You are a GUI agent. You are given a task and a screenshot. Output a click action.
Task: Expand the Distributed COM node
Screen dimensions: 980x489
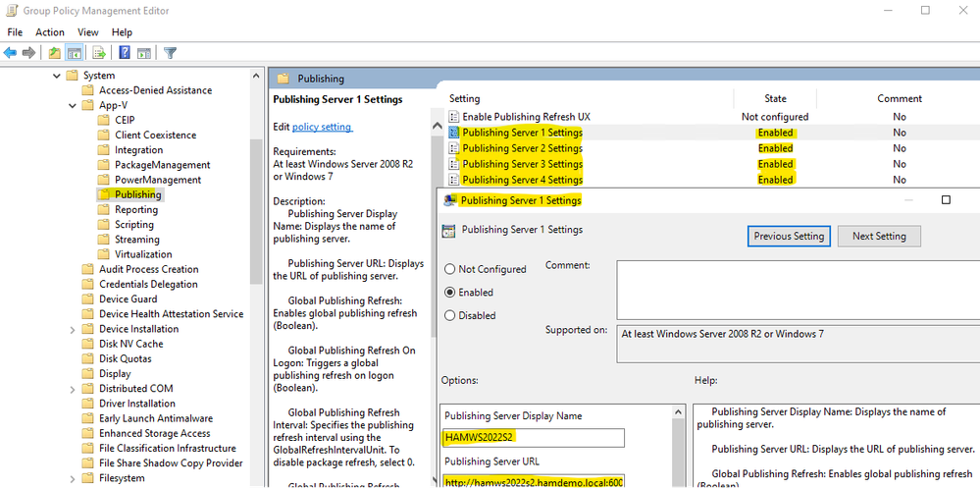pos(73,389)
